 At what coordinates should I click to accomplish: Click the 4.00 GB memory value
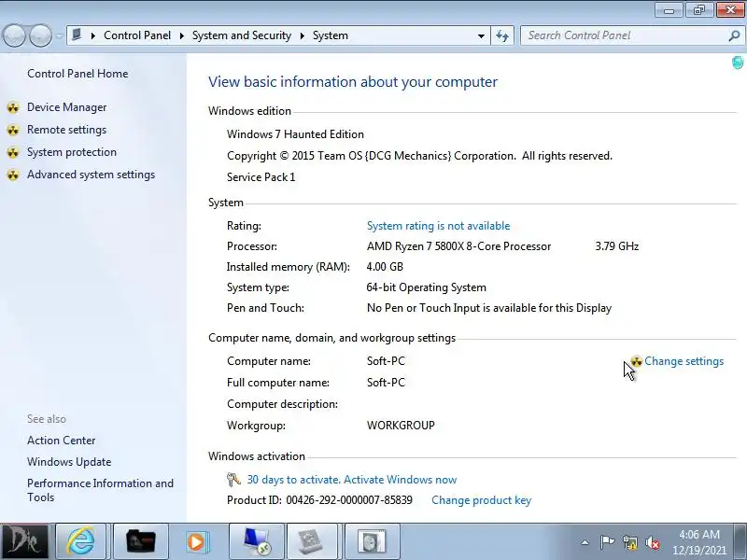click(x=385, y=267)
